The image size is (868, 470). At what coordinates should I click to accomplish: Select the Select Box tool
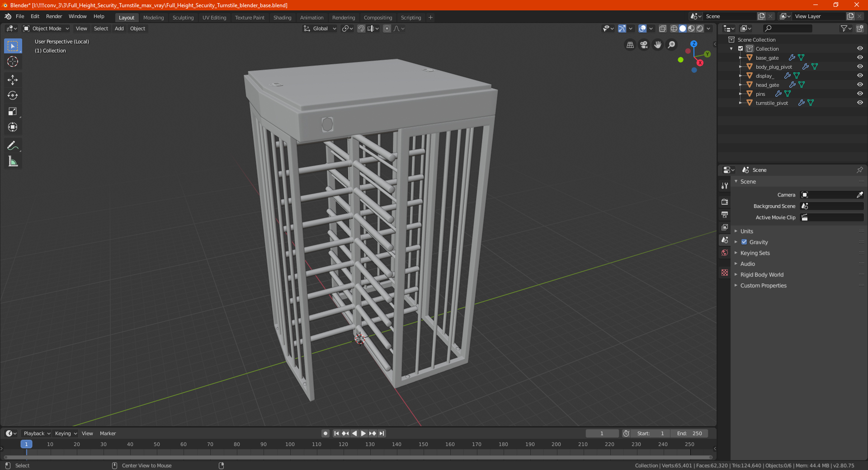[13, 46]
